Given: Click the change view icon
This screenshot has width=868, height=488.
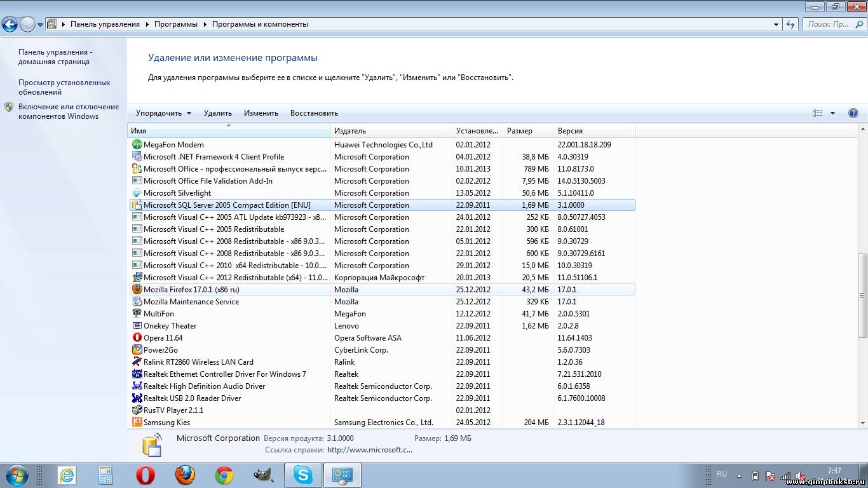Looking at the screenshot, I should [x=818, y=113].
